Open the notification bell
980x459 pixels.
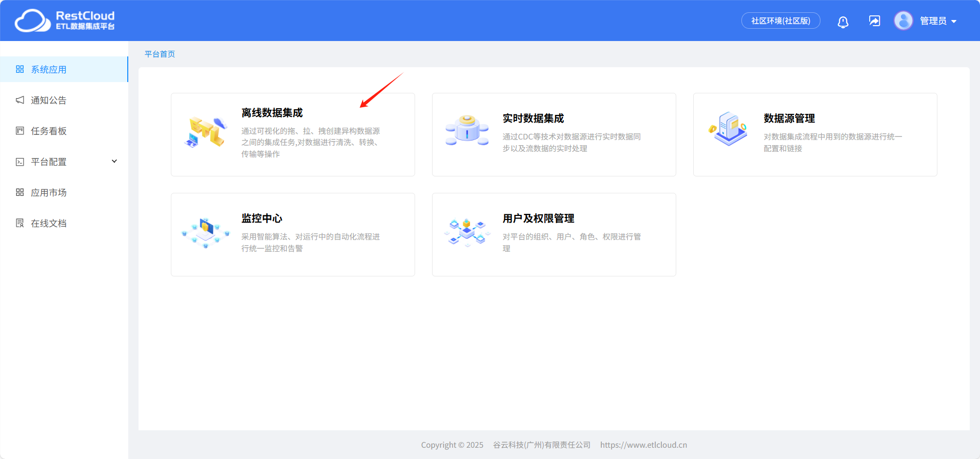[843, 22]
